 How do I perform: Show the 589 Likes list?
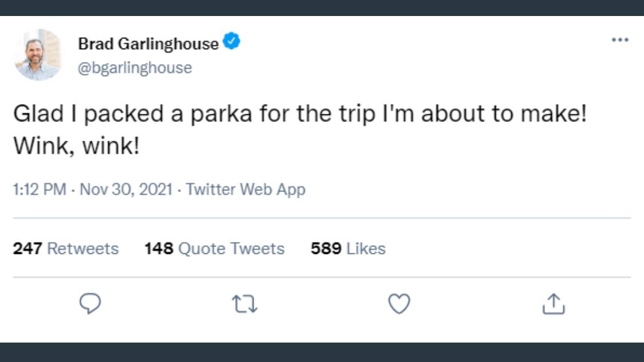(x=348, y=249)
